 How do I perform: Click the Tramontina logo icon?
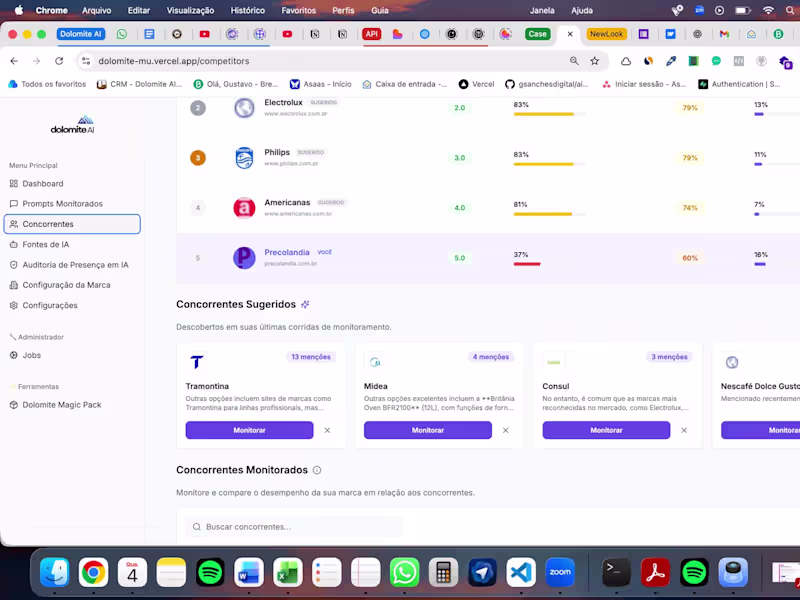coord(197,362)
